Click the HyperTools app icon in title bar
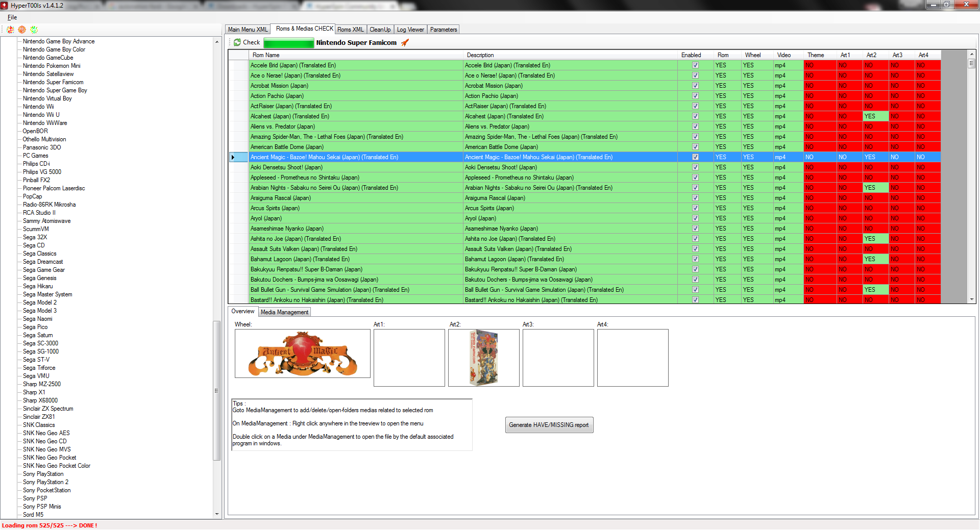 click(5, 5)
